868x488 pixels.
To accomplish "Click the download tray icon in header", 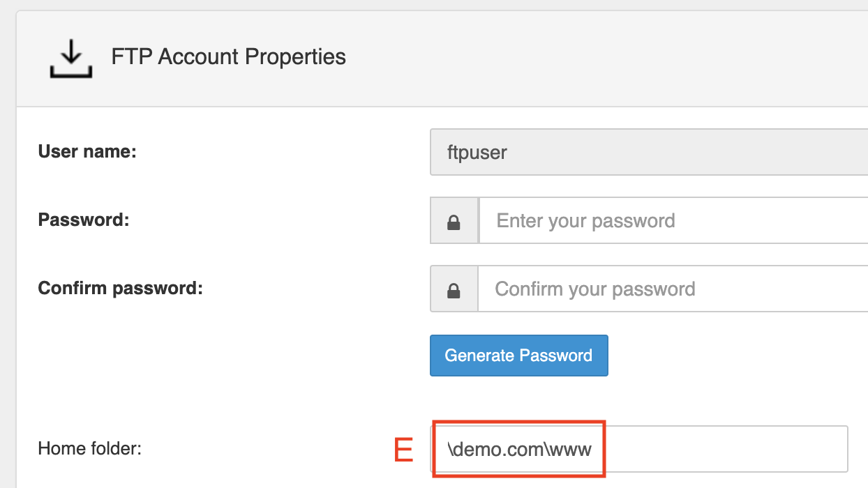I will (x=70, y=57).
